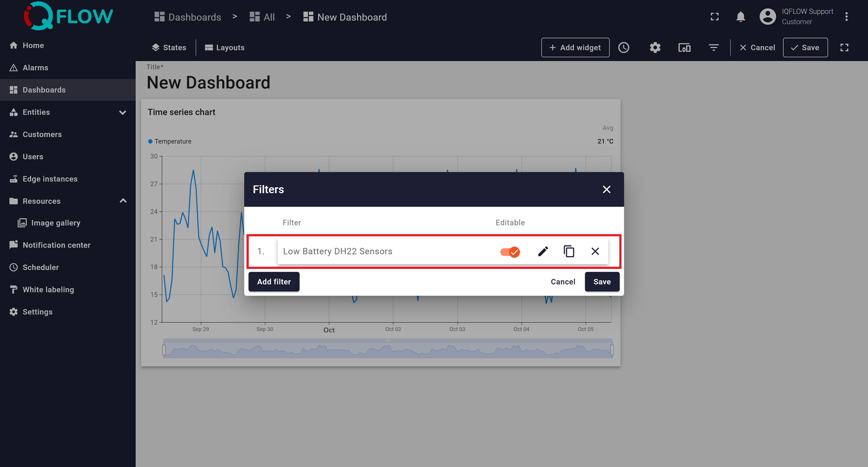
Task: Click the filters icon in toolbar
Action: [713, 48]
